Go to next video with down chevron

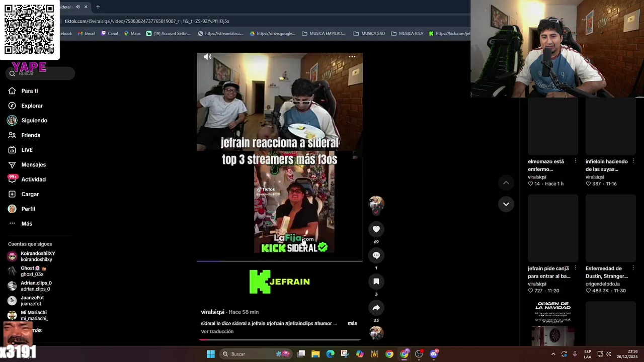tap(506, 204)
